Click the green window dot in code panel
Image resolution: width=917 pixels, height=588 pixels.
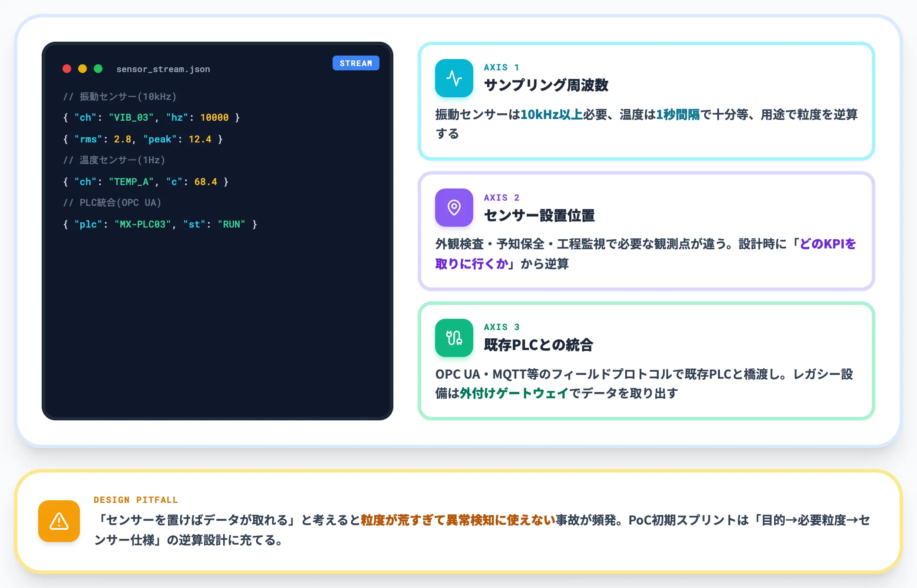(98, 69)
